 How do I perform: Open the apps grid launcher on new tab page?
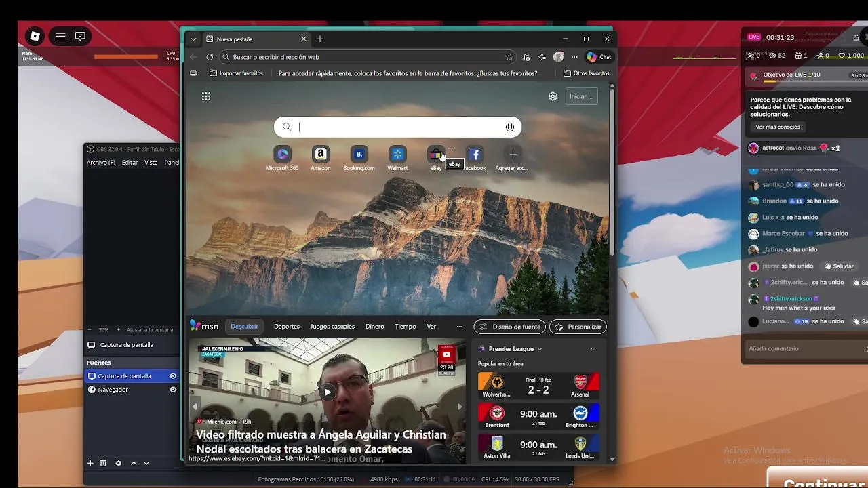[x=206, y=96]
